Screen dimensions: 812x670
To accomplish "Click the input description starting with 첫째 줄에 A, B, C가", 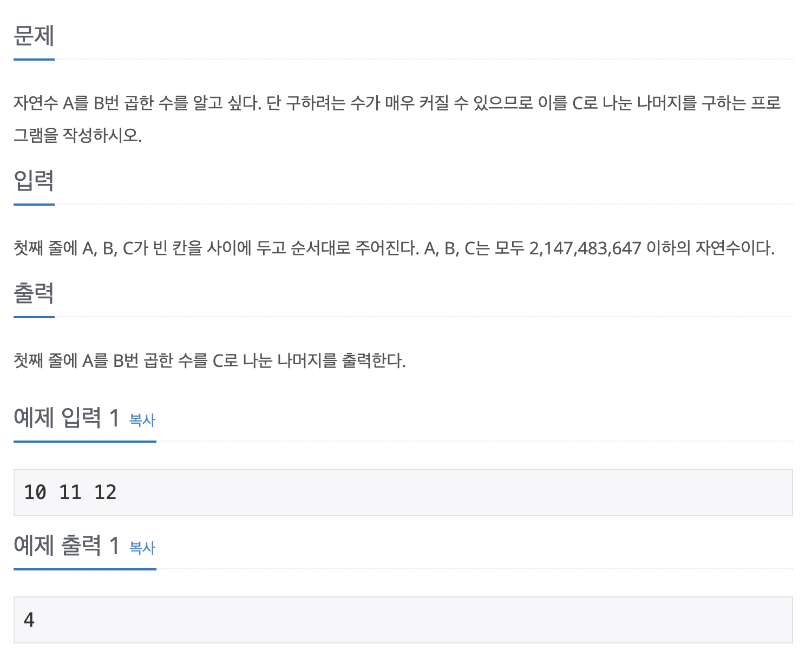I will [x=394, y=248].
